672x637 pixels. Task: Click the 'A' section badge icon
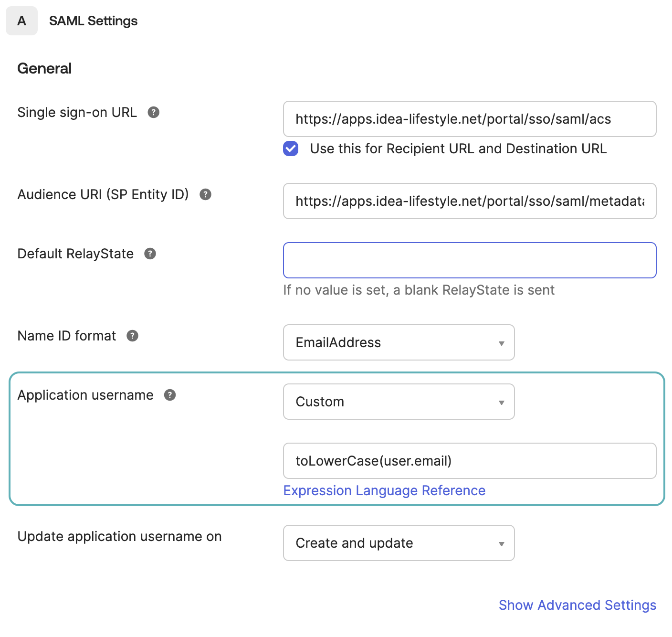[x=21, y=21]
